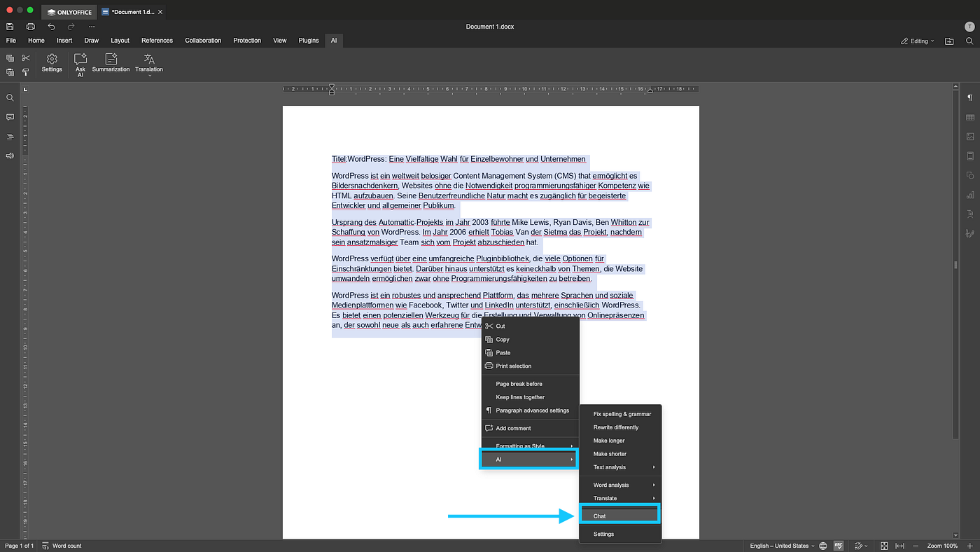This screenshot has height=552, width=980.
Task: Select Fix spelling & grammar in AI submenu
Action: [621, 414]
